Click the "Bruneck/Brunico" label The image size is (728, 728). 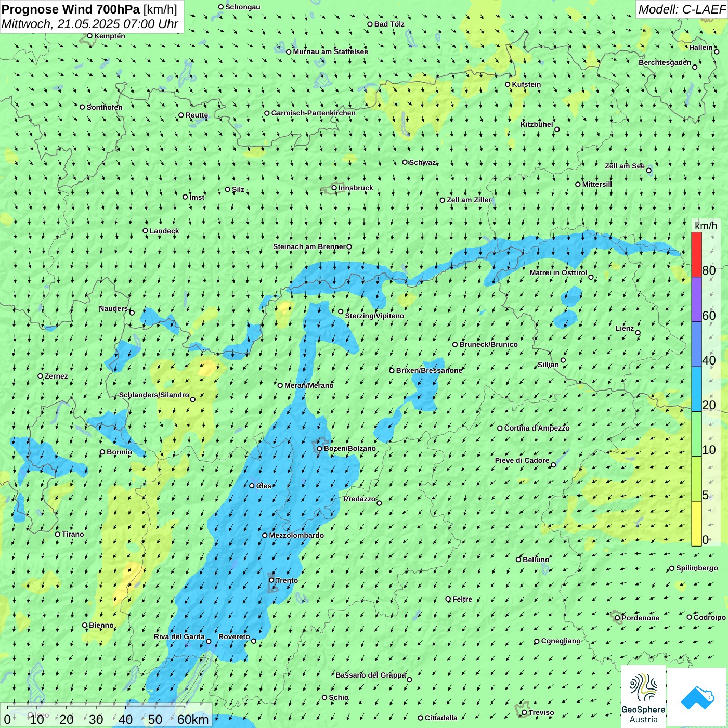click(488, 344)
